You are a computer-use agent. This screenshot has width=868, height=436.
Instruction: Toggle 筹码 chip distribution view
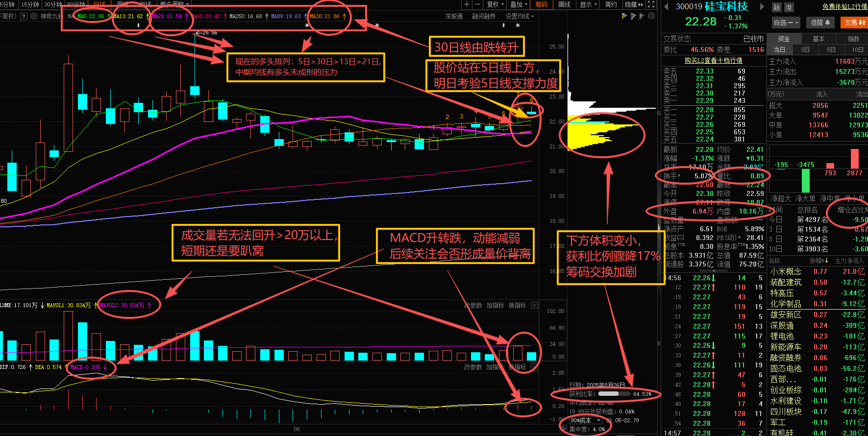pos(541,4)
